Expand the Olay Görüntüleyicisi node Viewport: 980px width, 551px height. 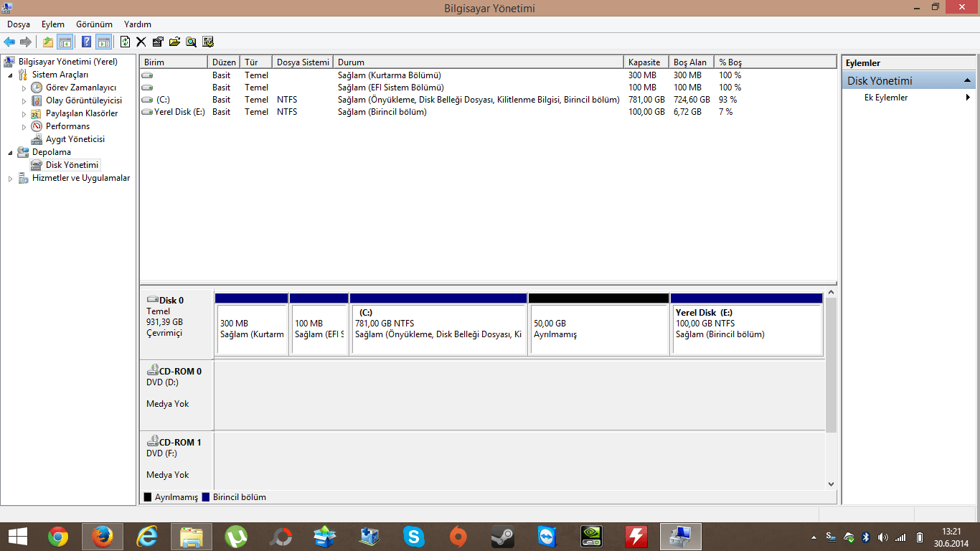click(24, 100)
